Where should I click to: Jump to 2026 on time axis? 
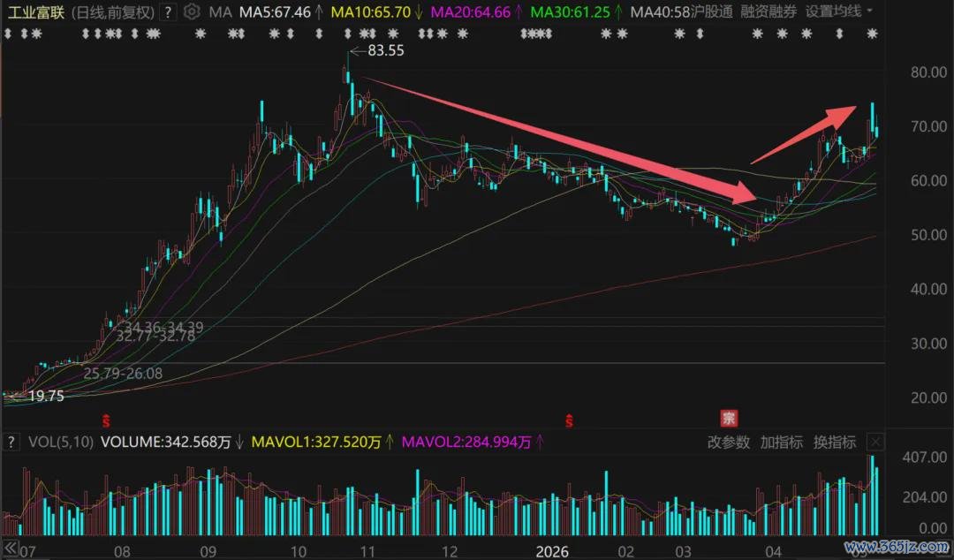(x=552, y=552)
